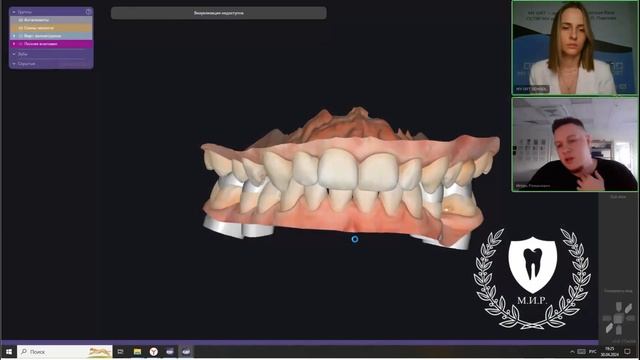Switch to the active dental CAD taskbar app
Screen dimensions: 640x360
(186, 351)
